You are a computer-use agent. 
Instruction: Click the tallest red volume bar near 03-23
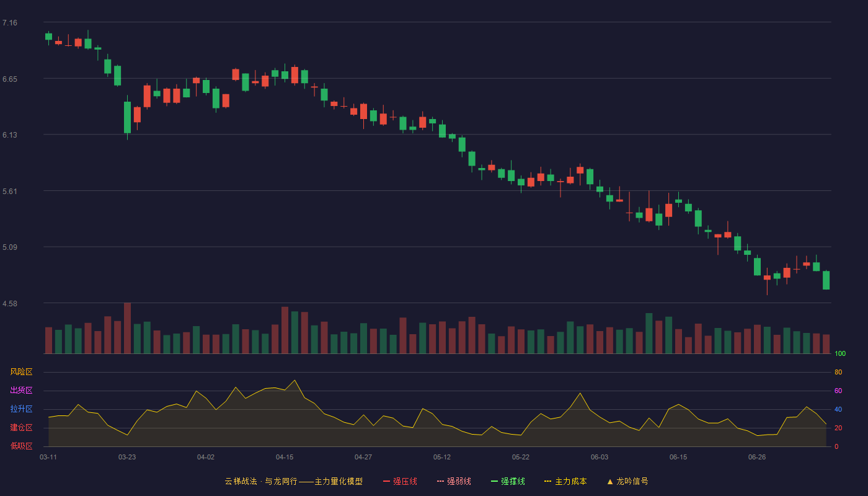pos(127,328)
